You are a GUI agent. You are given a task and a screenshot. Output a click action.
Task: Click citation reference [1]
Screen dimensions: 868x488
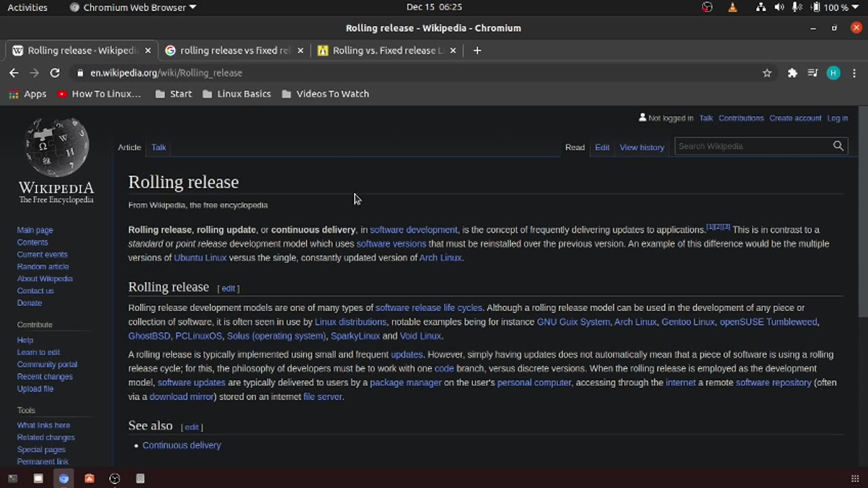point(710,227)
